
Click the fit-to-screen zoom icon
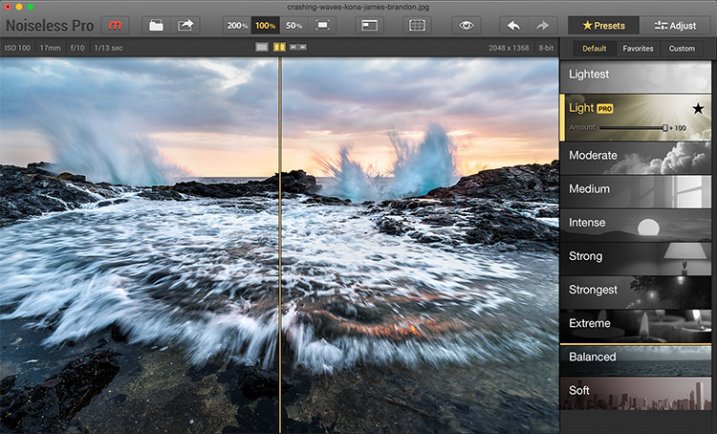tap(322, 25)
